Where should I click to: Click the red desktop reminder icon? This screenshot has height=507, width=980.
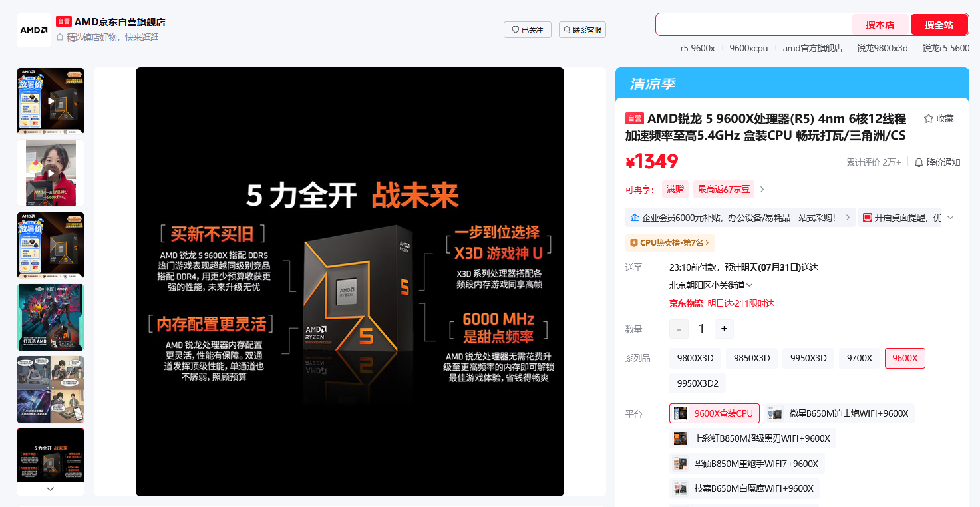tap(867, 218)
